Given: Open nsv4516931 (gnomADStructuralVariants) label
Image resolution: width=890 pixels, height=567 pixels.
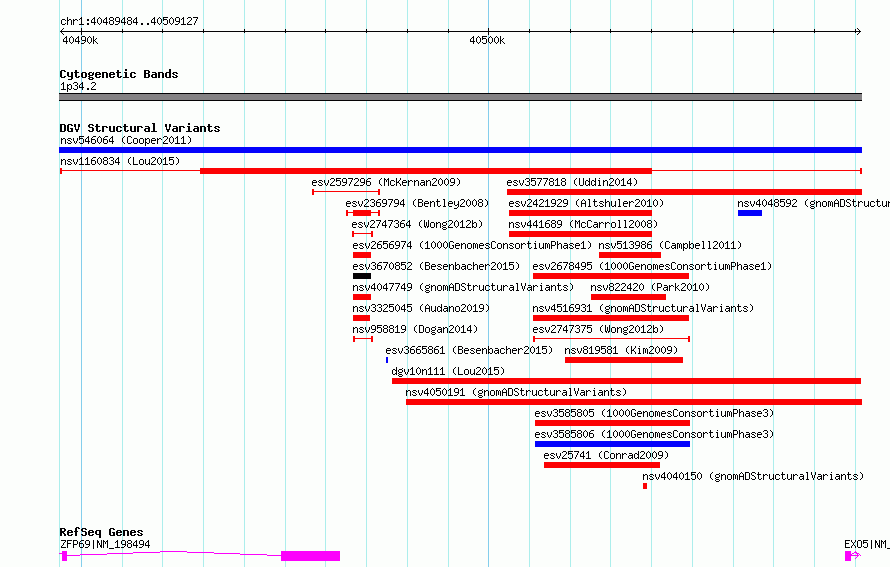Looking at the screenshot, I should click(643, 308).
